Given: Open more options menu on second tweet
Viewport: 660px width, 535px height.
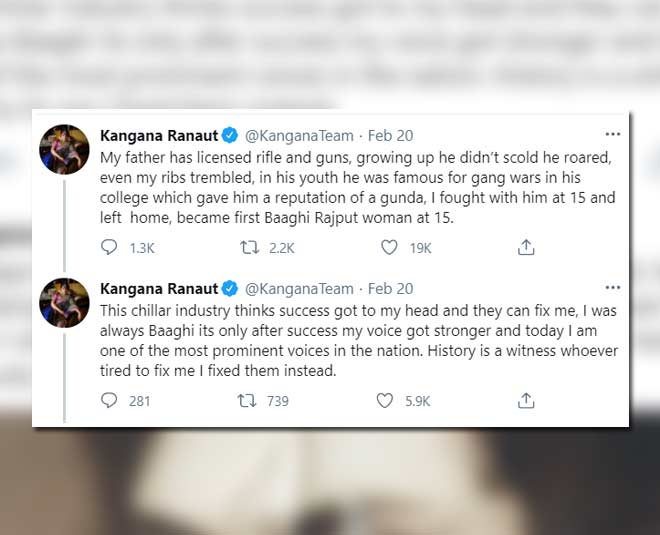Looking at the screenshot, I should coord(612,289).
